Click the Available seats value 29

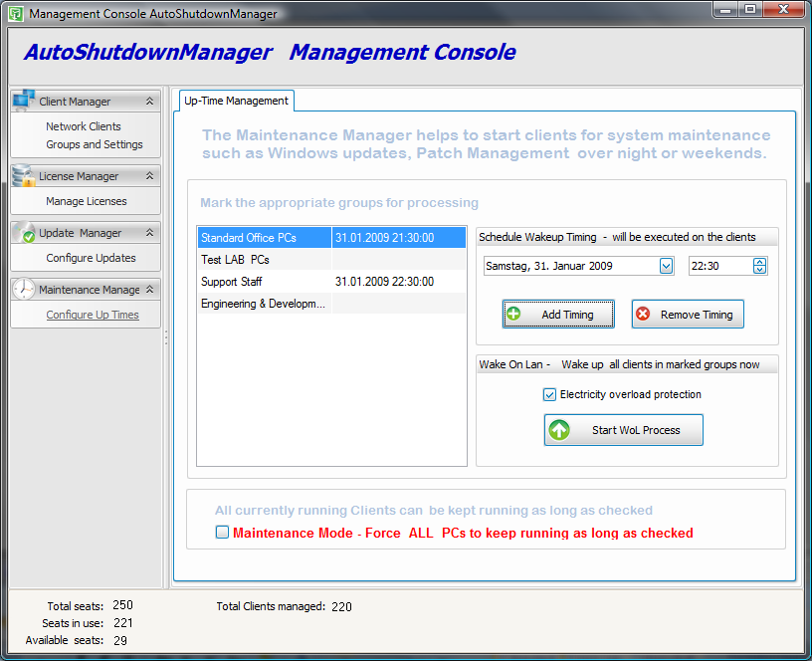click(120, 641)
